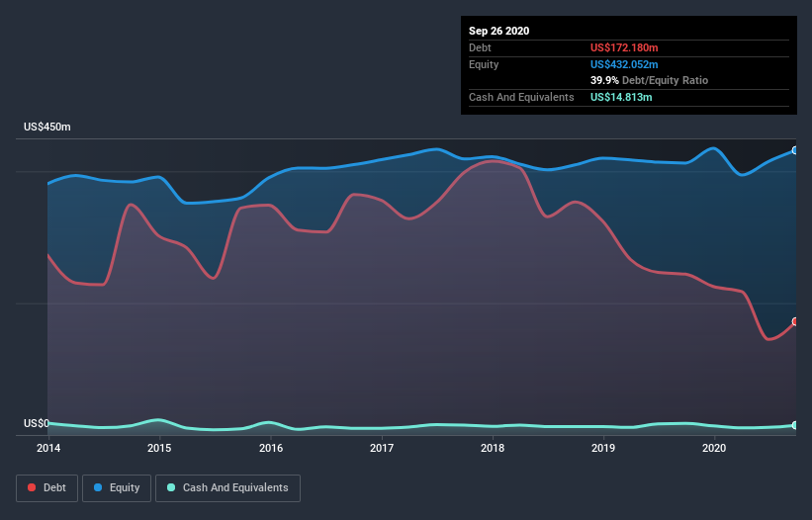
Task: Click the Cash data point at Sep 2020
Action: click(795, 425)
